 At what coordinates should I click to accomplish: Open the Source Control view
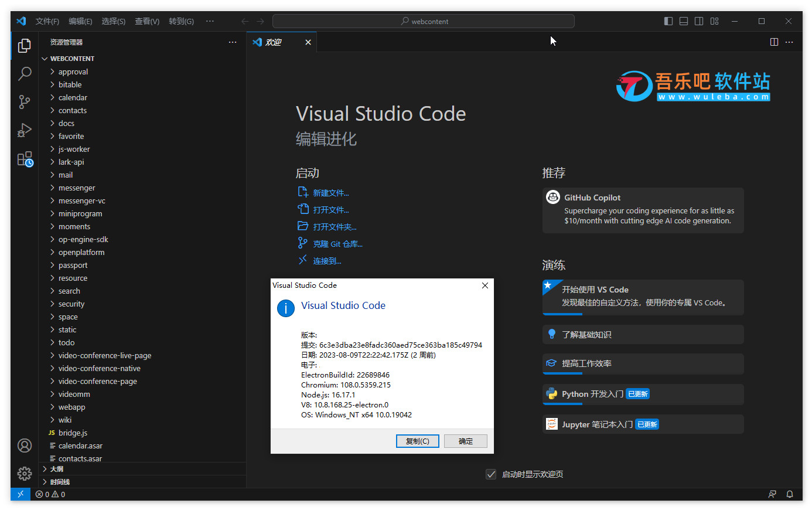25,102
